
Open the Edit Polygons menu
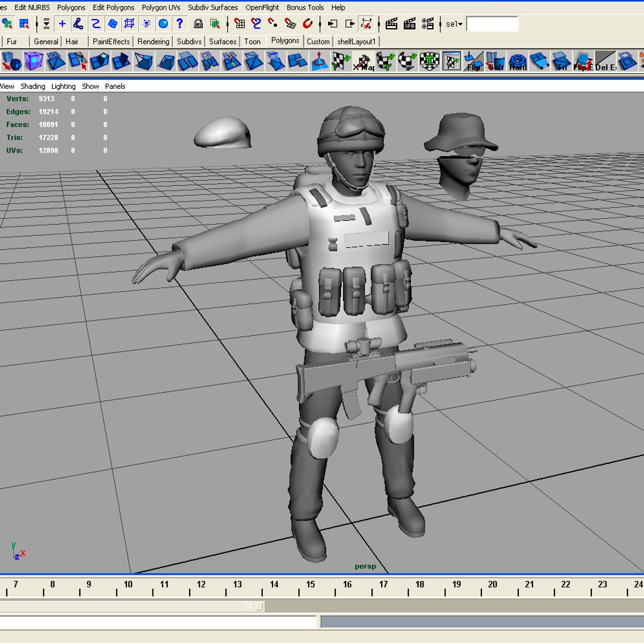click(113, 7)
